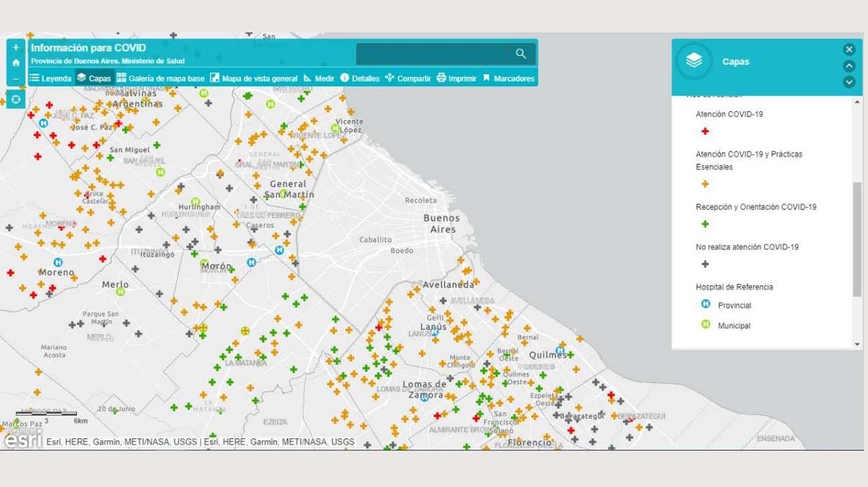
Task: Click the Capas layers stack icon
Action: (694, 61)
